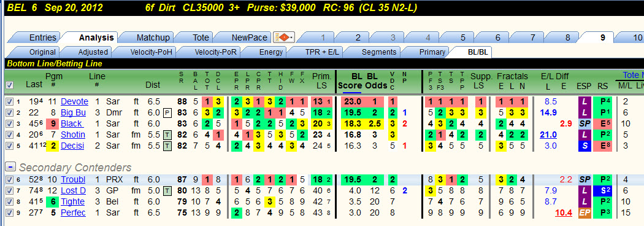This screenshot has width=644, height=226.
Task: Open the Decisi horse link
Action: (x=73, y=146)
